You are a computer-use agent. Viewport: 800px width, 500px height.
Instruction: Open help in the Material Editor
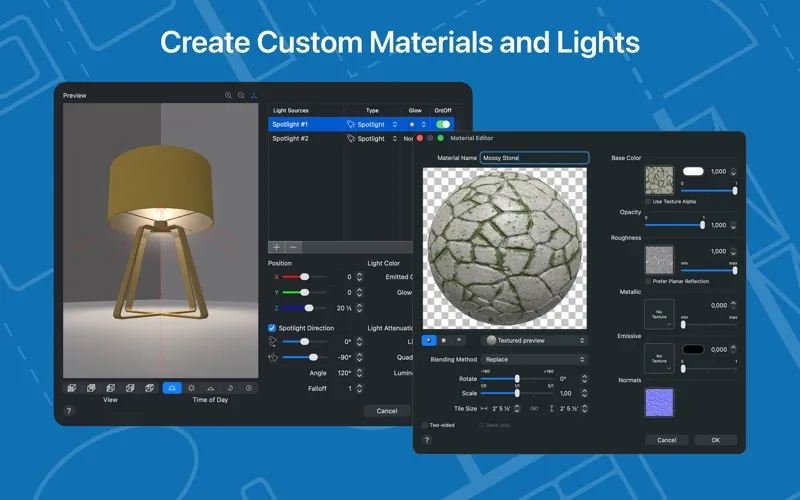[427, 440]
